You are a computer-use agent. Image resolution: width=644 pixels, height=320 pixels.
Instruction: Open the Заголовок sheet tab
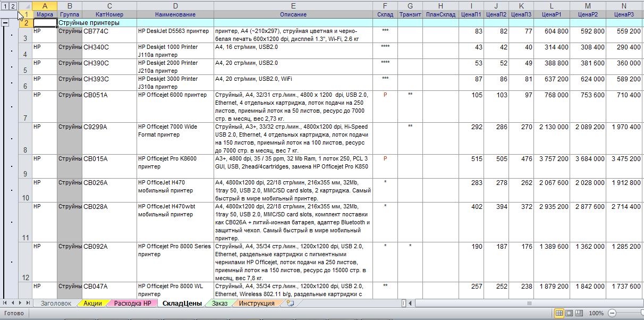click(56, 304)
